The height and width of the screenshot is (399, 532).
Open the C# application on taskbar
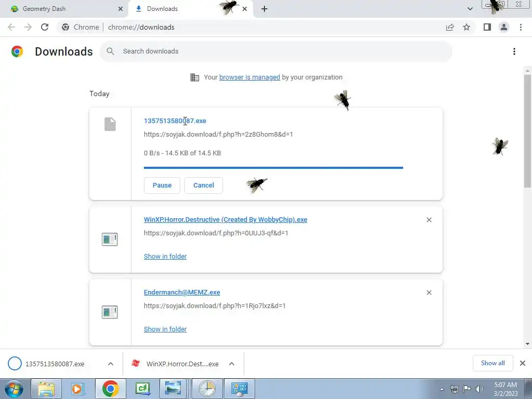142,389
